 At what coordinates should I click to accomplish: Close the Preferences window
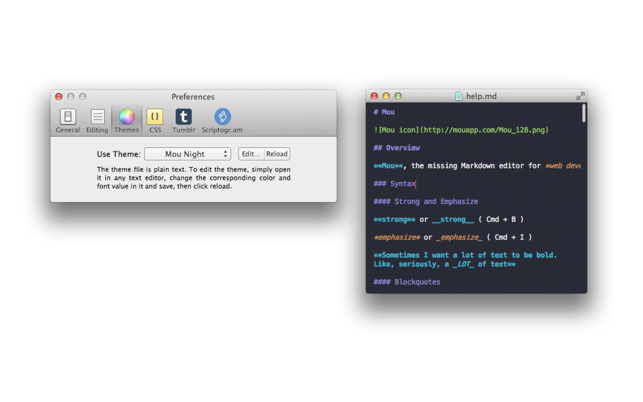tap(59, 96)
